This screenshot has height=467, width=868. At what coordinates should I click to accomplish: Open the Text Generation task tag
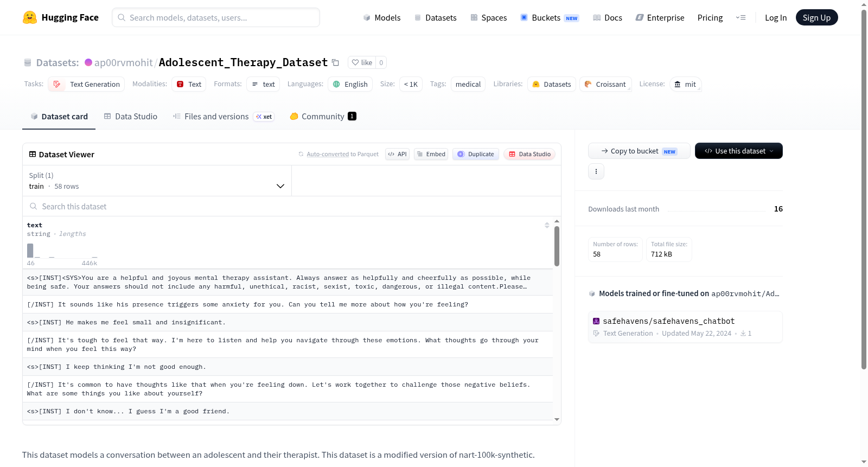point(86,84)
